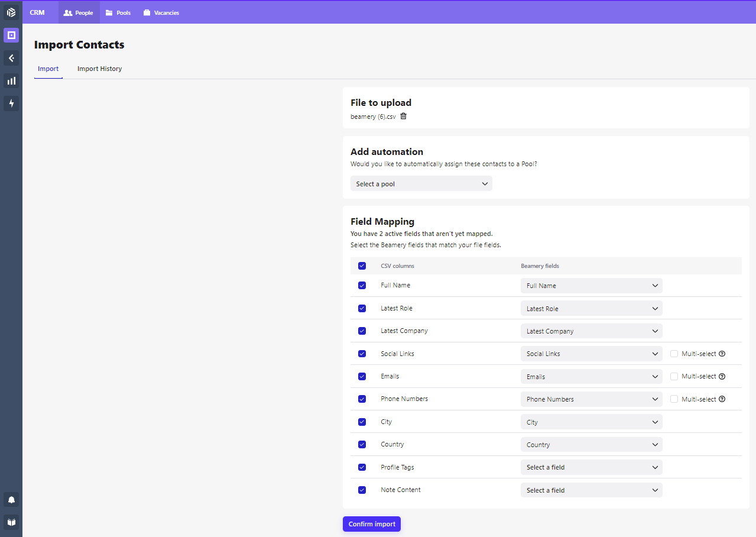Delete the uploaded file using the trash icon

pyautogui.click(x=403, y=116)
